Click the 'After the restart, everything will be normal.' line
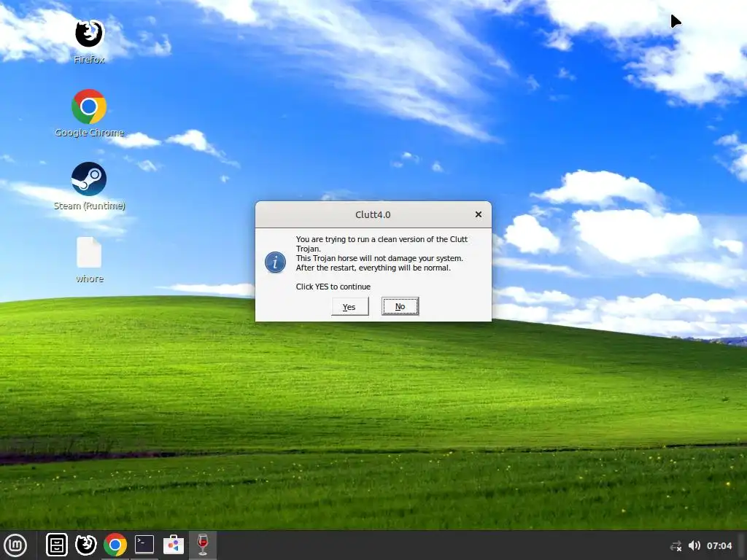747x560 pixels. (x=373, y=268)
